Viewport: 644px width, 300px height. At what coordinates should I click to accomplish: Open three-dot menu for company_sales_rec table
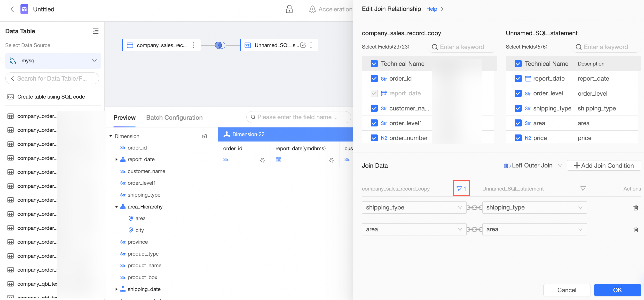[x=193, y=45]
